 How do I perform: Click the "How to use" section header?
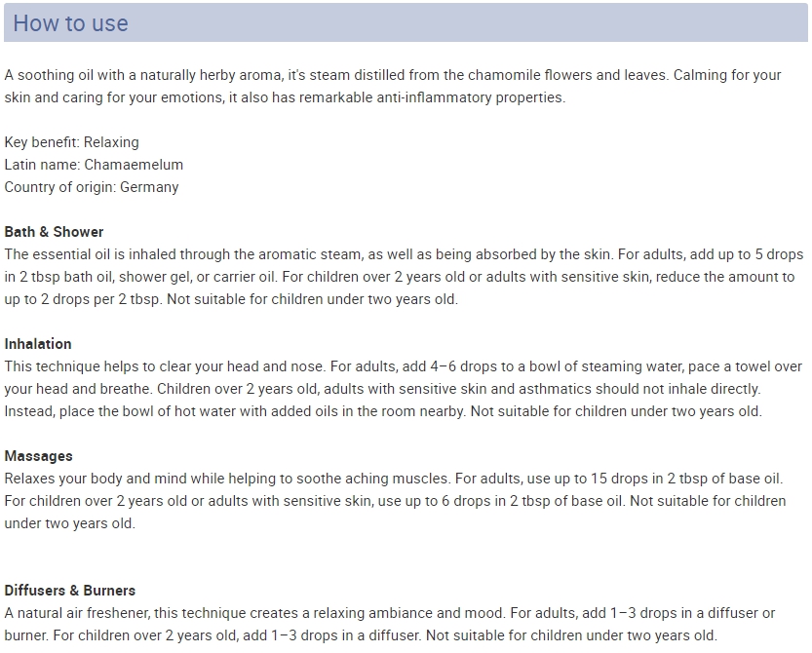[70, 23]
